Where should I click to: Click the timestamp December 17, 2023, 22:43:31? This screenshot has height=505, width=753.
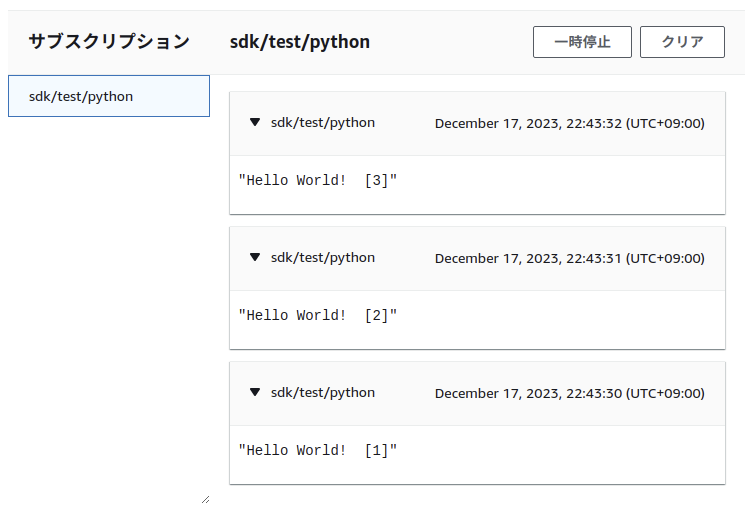click(570, 258)
